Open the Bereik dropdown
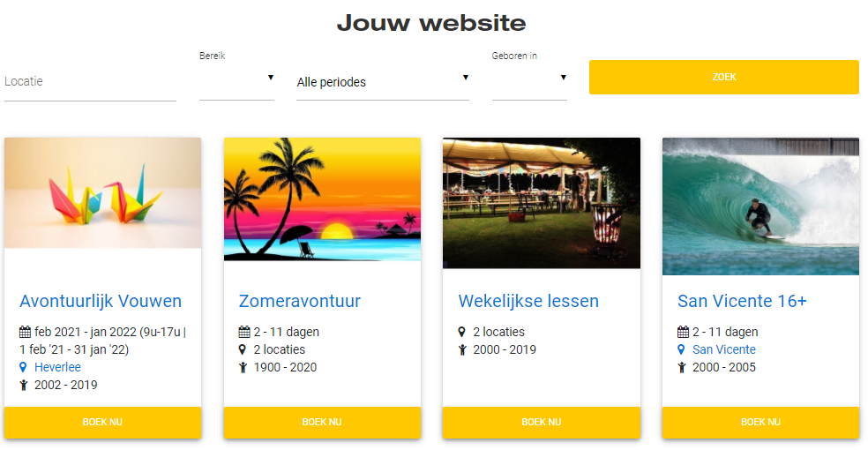Image resolution: width=868 pixels, height=450 pixels. pyautogui.click(x=236, y=79)
